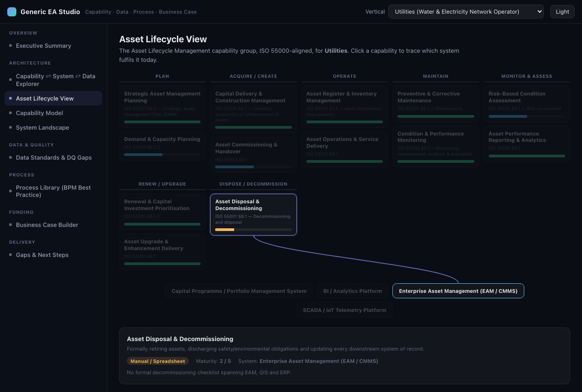Select Asset Upgrade & Enhancement Delivery card
The image size is (582, 392).
pos(162,252)
